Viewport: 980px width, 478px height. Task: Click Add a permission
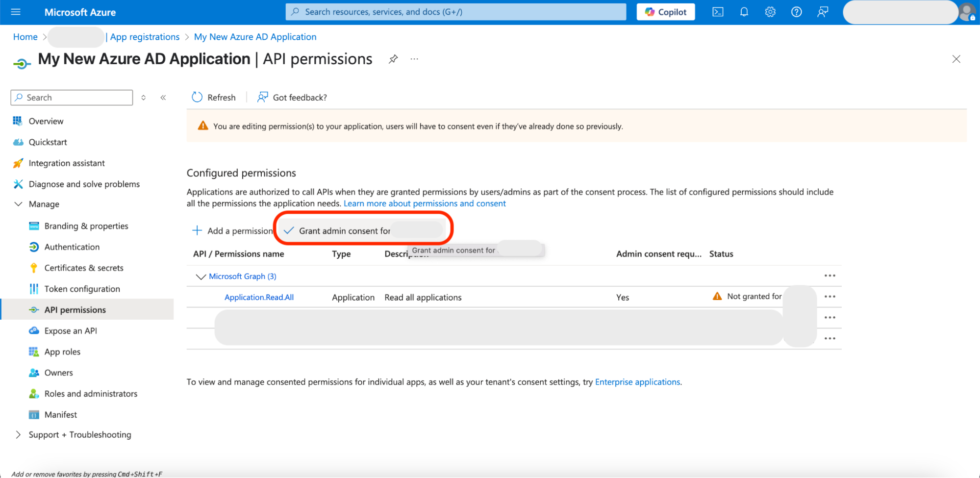(x=232, y=231)
